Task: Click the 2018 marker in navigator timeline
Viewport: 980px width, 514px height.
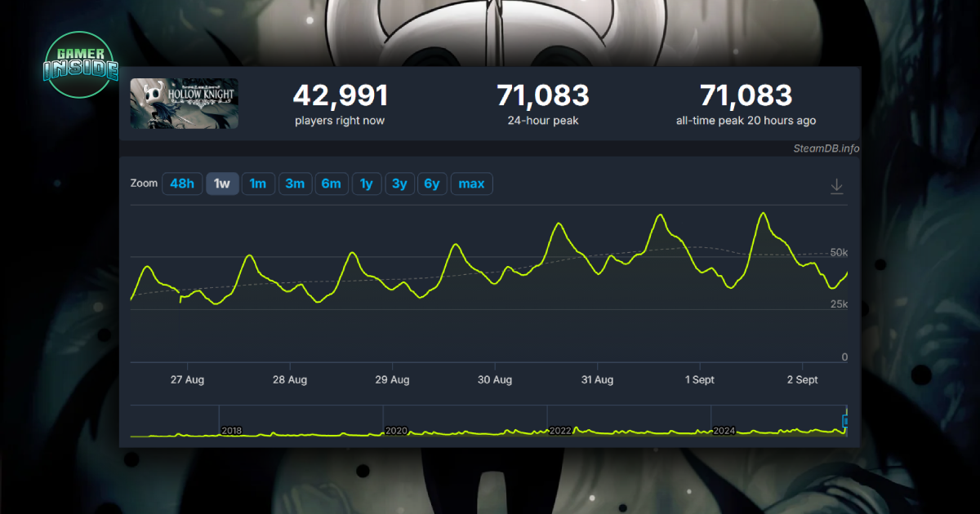Action: pos(232,430)
